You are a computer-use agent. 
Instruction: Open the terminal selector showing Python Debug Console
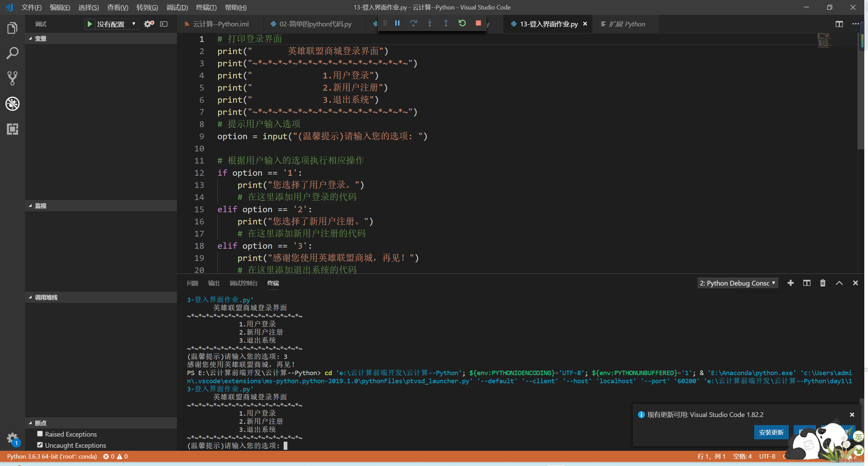pyautogui.click(x=737, y=283)
